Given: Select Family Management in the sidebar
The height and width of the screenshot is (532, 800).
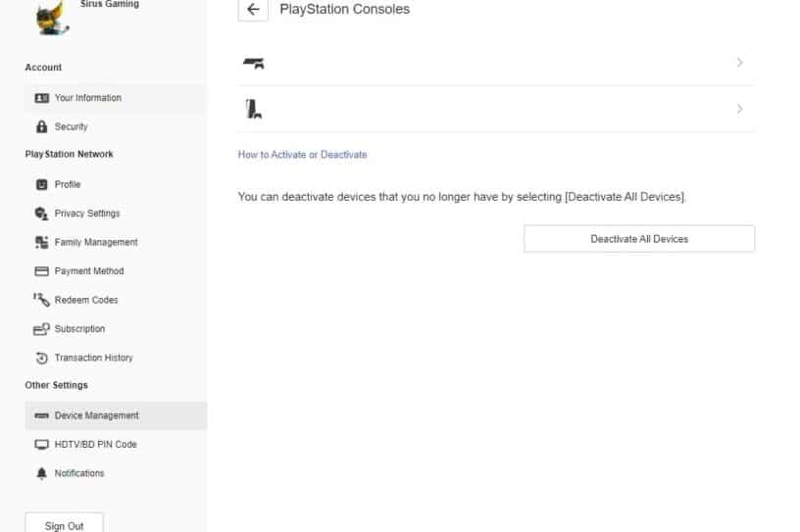Looking at the screenshot, I should click(x=116, y=242).
